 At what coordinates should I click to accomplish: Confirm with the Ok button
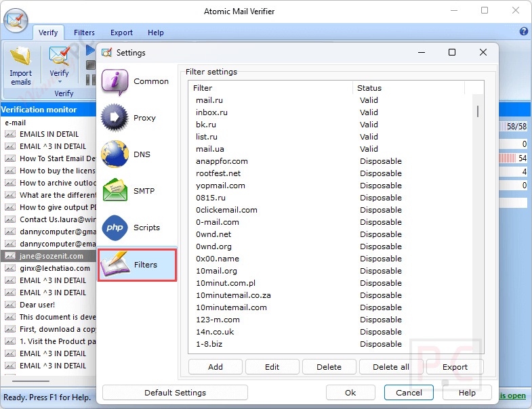pyautogui.click(x=350, y=393)
